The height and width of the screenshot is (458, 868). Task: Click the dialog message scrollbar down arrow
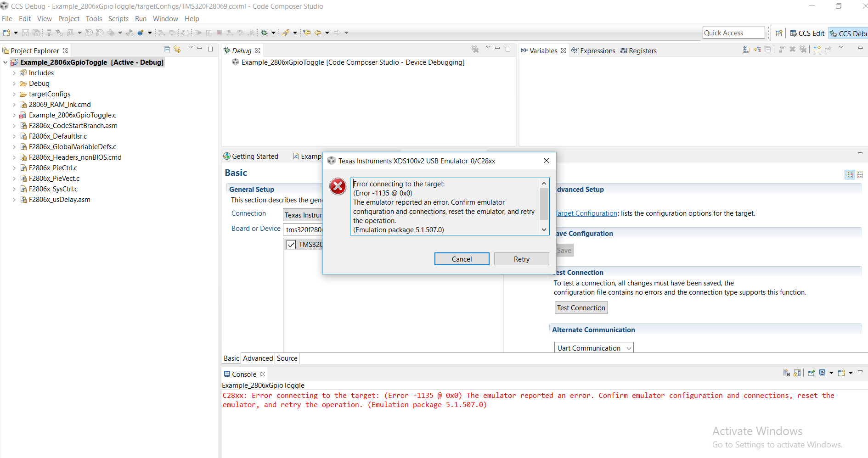point(544,229)
